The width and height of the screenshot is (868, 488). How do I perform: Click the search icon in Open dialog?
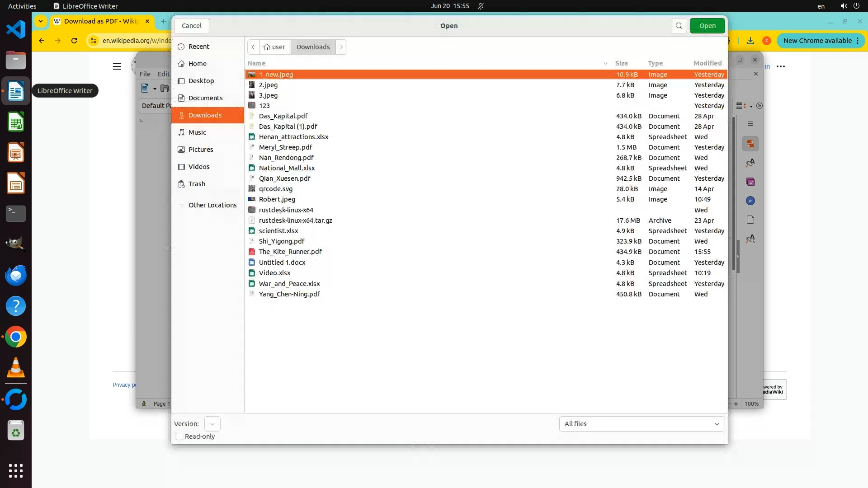pos(679,26)
